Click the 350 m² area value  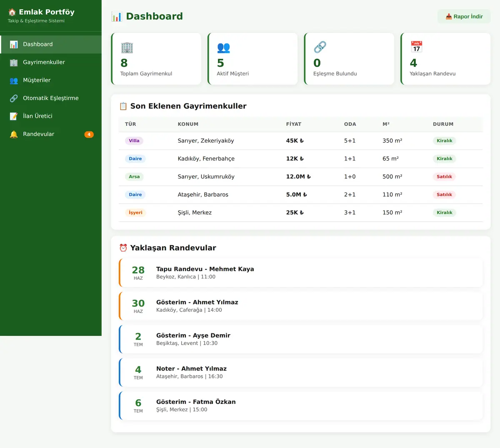[392, 141]
